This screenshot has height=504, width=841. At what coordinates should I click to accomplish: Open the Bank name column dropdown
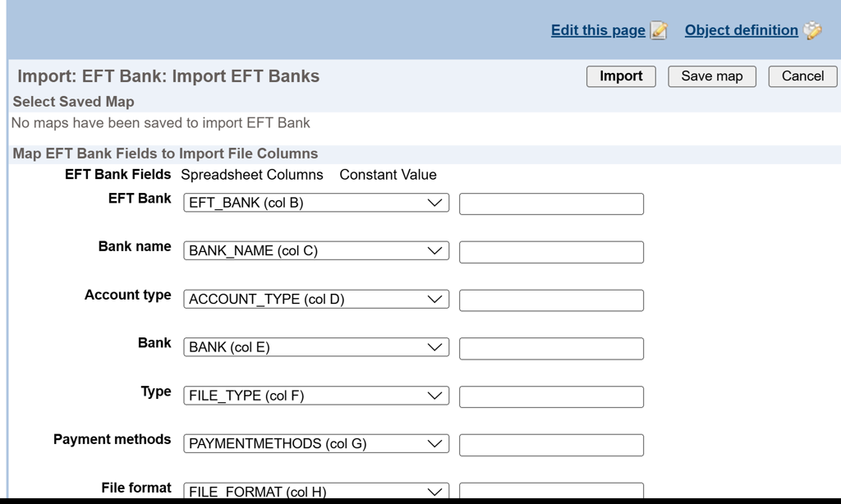tap(316, 251)
